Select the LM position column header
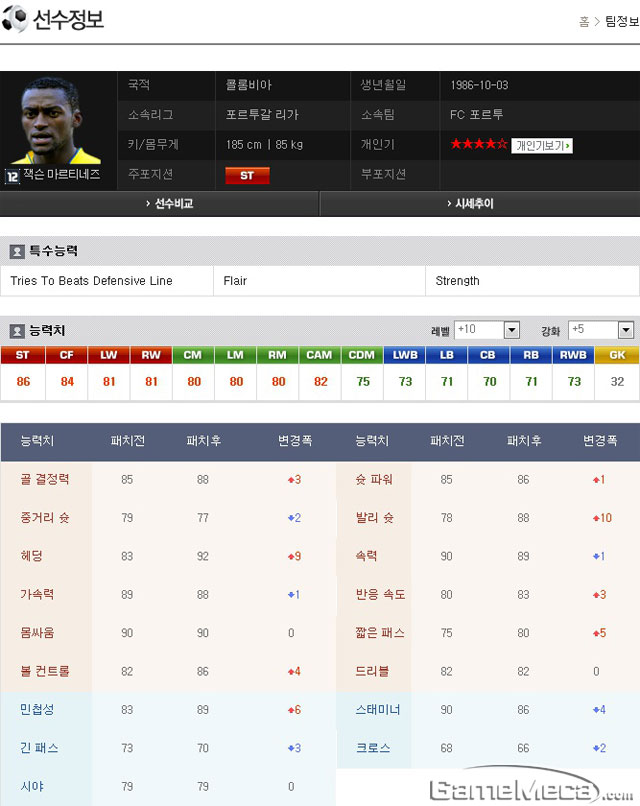This screenshot has height=806, width=640. (235, 355)
